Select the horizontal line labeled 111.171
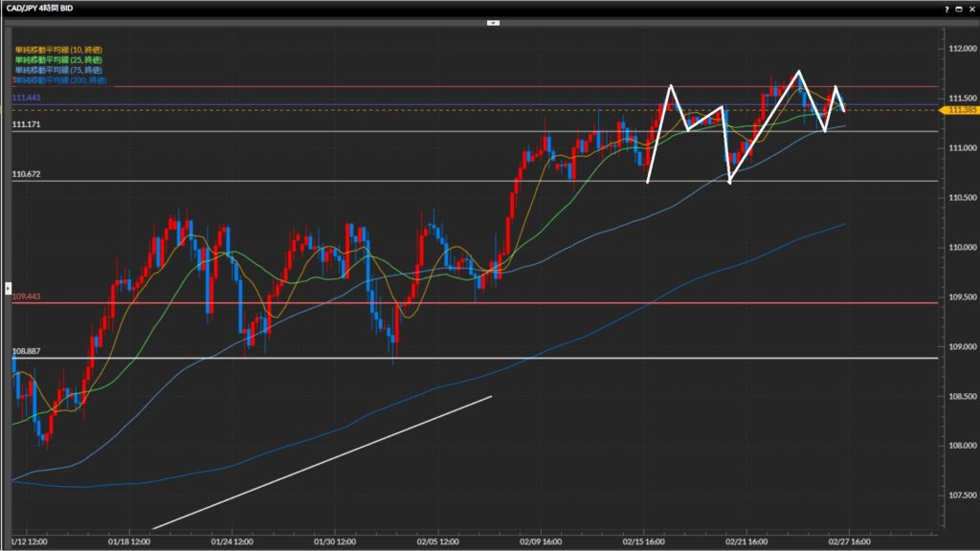 tap(26, 125)
